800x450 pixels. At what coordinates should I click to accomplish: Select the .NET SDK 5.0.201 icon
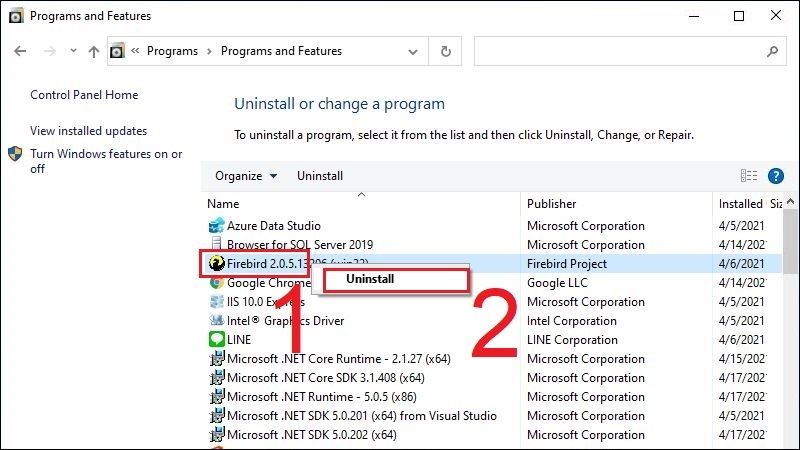(x=217, y=416)
